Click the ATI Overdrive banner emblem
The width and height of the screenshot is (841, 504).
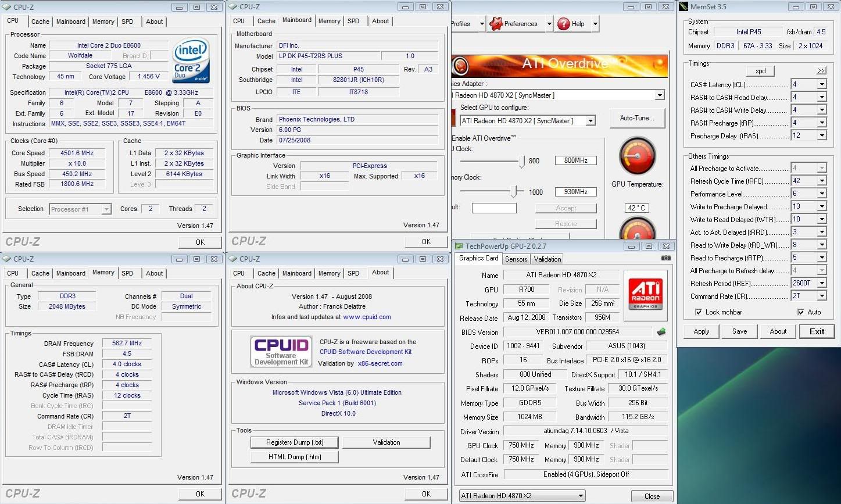pyautogui.click(x=460, y=65)
